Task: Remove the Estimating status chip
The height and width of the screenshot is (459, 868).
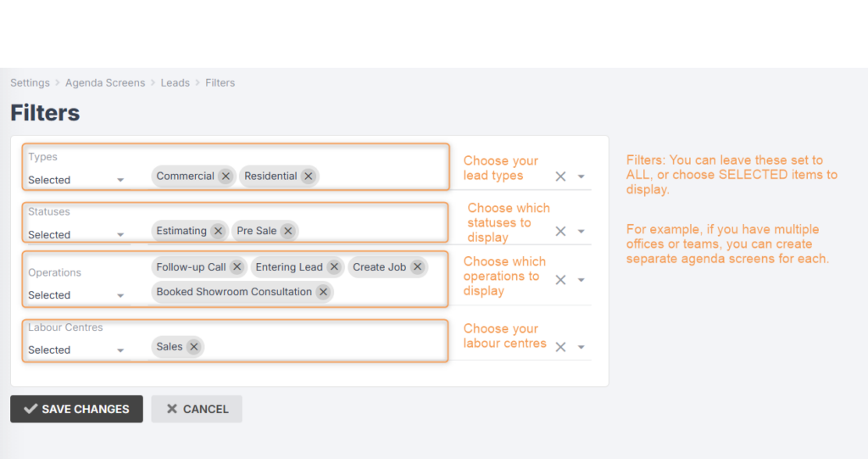Action: coord(218,231)
